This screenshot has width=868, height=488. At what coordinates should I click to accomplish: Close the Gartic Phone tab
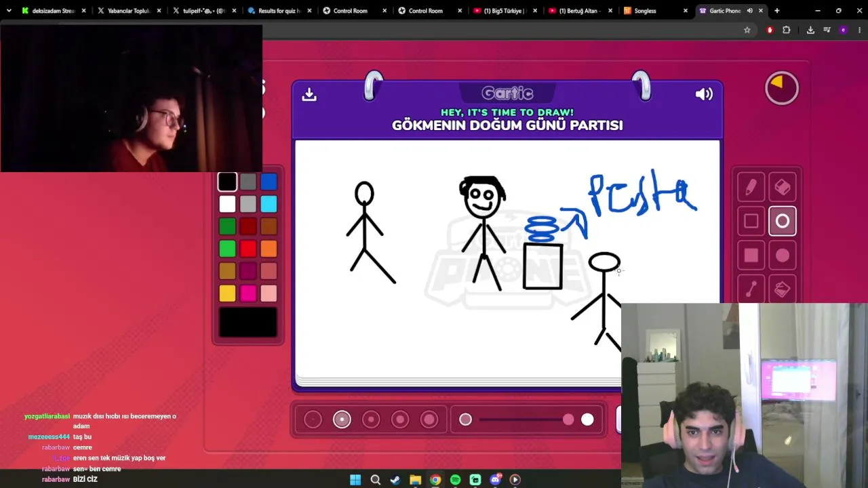point(761,11)
